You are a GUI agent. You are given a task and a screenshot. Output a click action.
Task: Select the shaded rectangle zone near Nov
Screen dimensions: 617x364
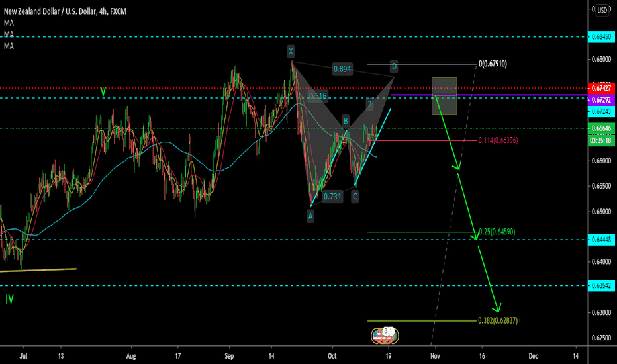click(444, 96)
